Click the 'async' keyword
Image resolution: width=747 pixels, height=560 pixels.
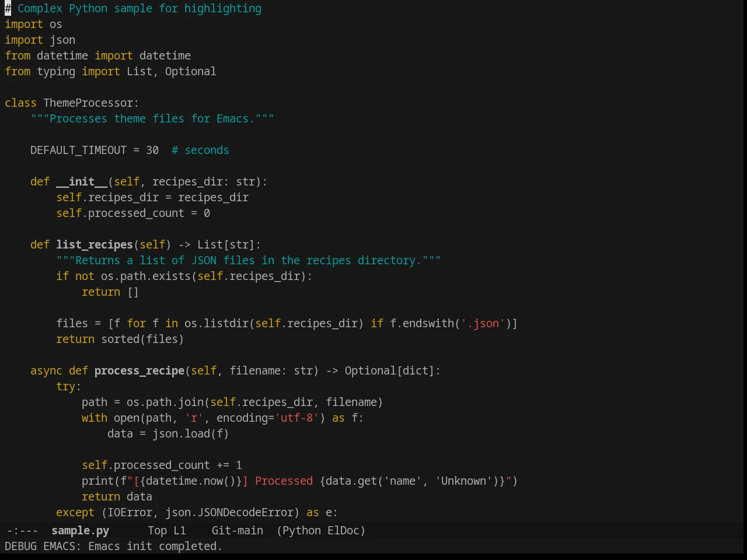click(x=46, y=370)
